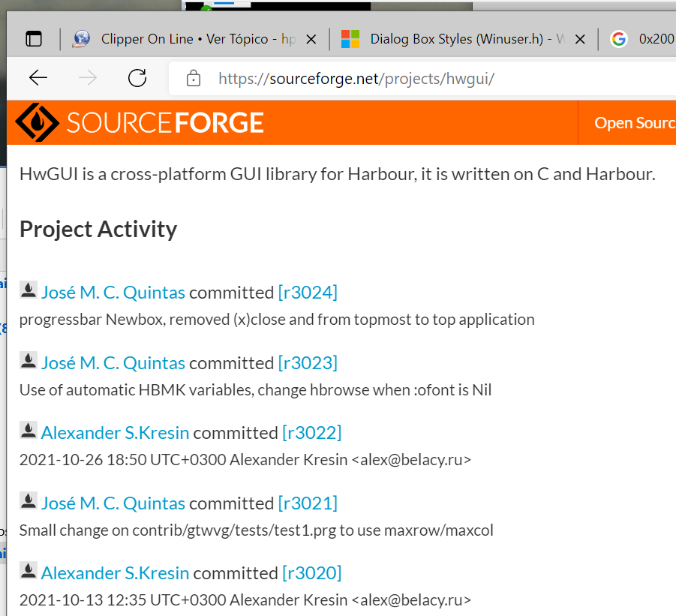The image size is (676, 616).
Task: Switch to Dialog Box Styles (Winuser.h) tab
Action: [458, 39]
